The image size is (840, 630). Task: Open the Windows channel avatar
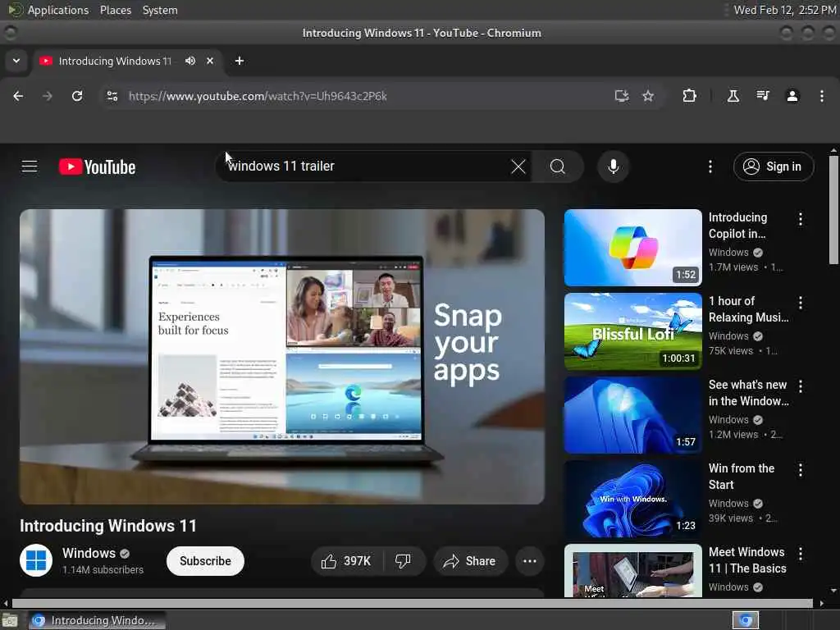click(x=36, y=560)
